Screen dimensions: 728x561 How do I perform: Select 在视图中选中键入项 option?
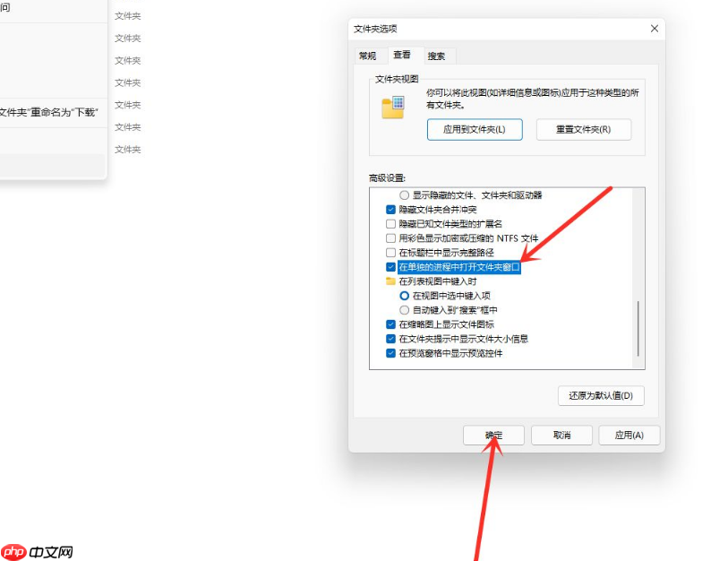coord(405,296)
